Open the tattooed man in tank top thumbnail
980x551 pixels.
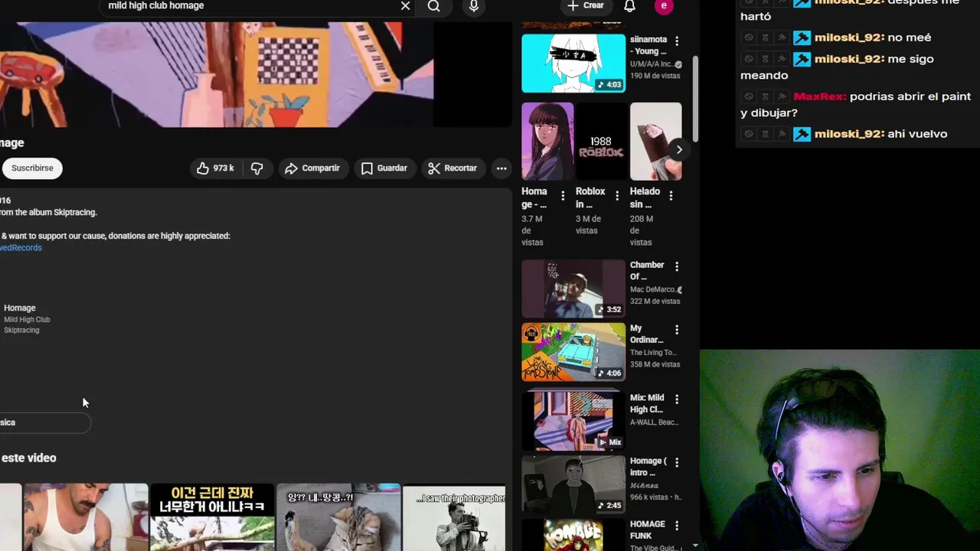85,517
